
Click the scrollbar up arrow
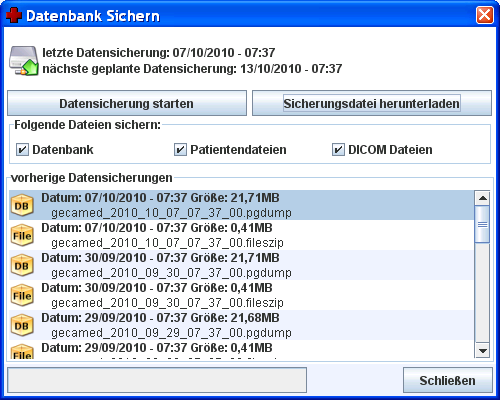coord(483,198)
